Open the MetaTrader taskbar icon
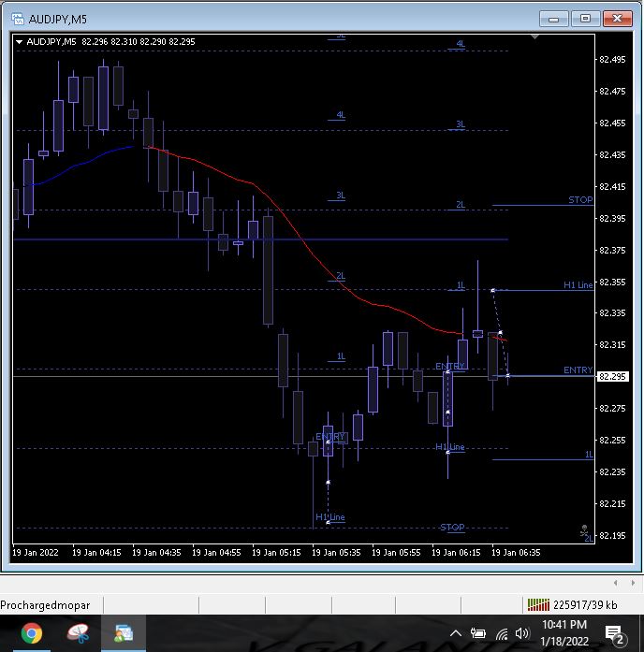The height and width of the screenshot is (652, 644). (x=124, y=633)
